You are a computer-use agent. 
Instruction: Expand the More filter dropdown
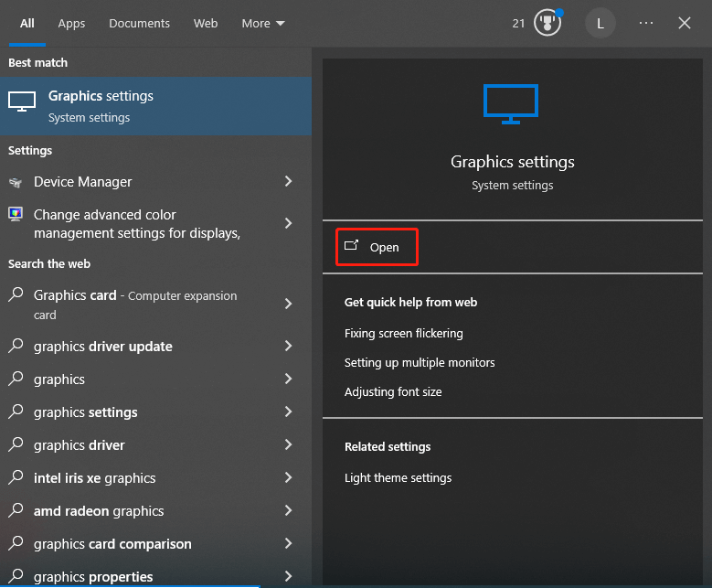tap(263, 23)
